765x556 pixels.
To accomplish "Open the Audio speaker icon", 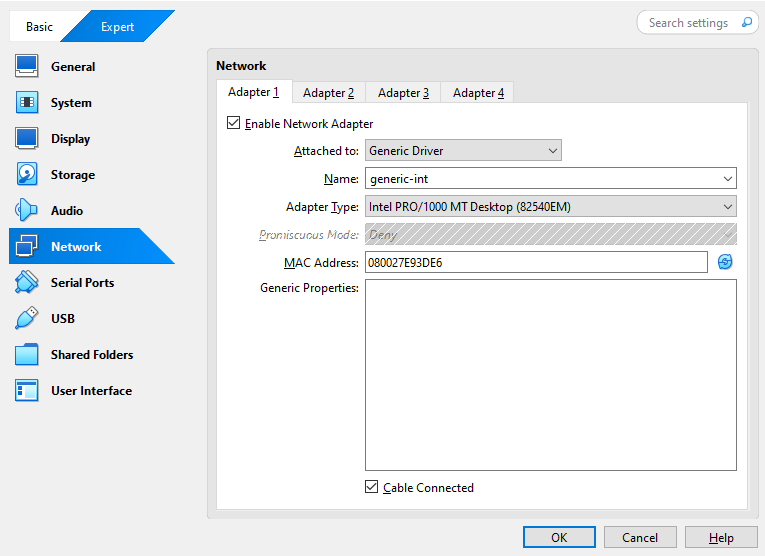I will [27, 211].
